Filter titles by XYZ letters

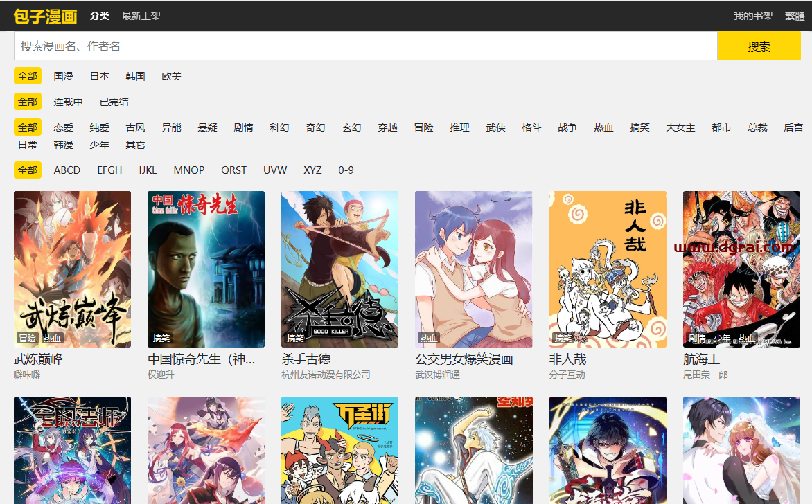312,170
